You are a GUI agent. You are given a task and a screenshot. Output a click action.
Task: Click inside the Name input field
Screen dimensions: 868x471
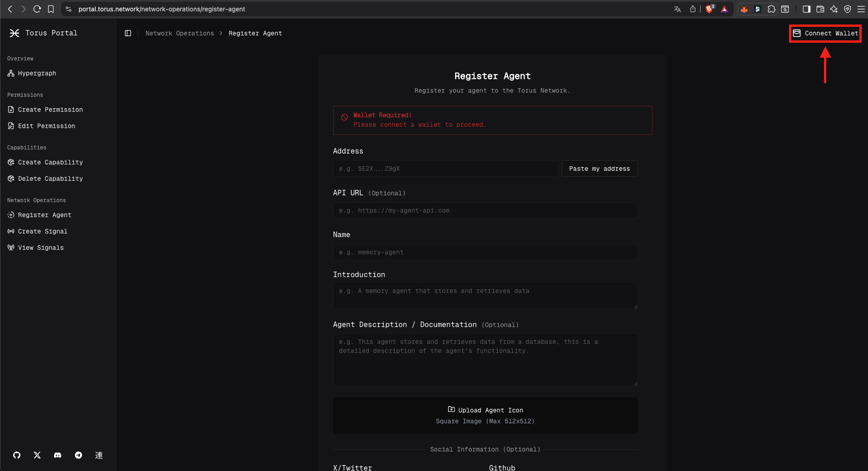(485, 252)
